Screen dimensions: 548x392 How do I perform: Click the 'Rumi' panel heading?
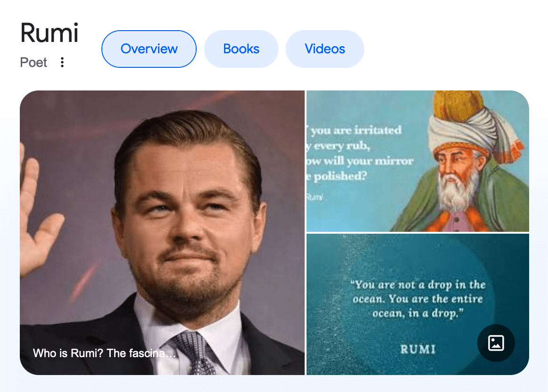(50, 33)
